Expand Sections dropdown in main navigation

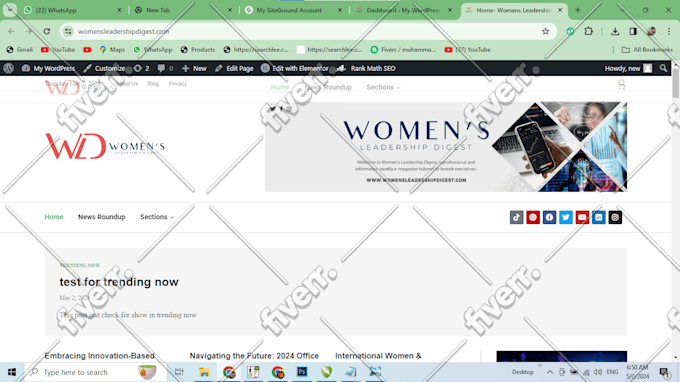tap(157, 217)
